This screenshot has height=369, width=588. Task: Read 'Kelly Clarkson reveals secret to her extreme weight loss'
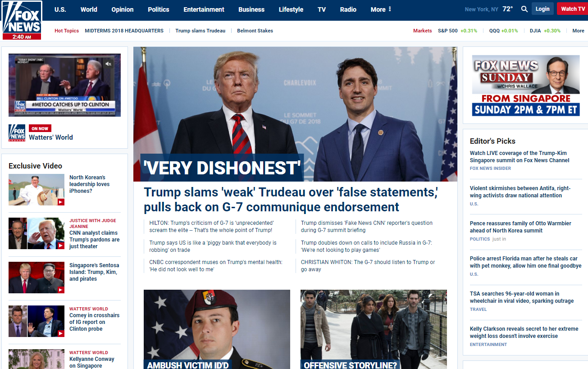pyautogui.click(x=524, y=333)
